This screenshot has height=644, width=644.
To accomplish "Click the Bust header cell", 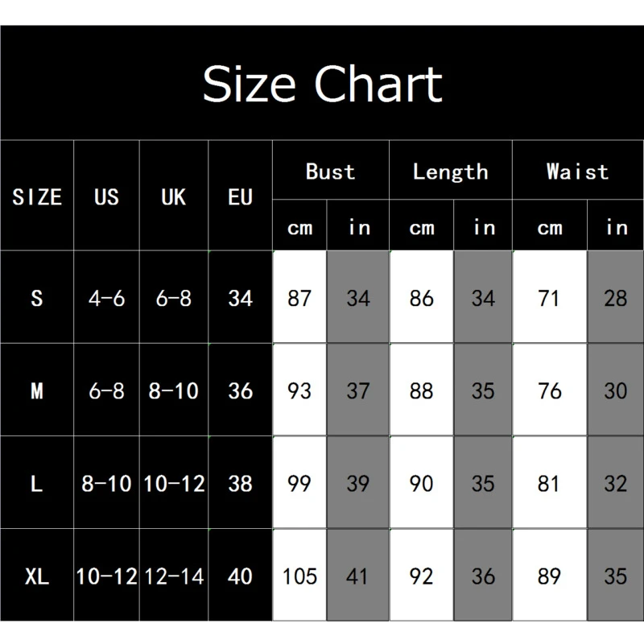I will click(330, 171).
